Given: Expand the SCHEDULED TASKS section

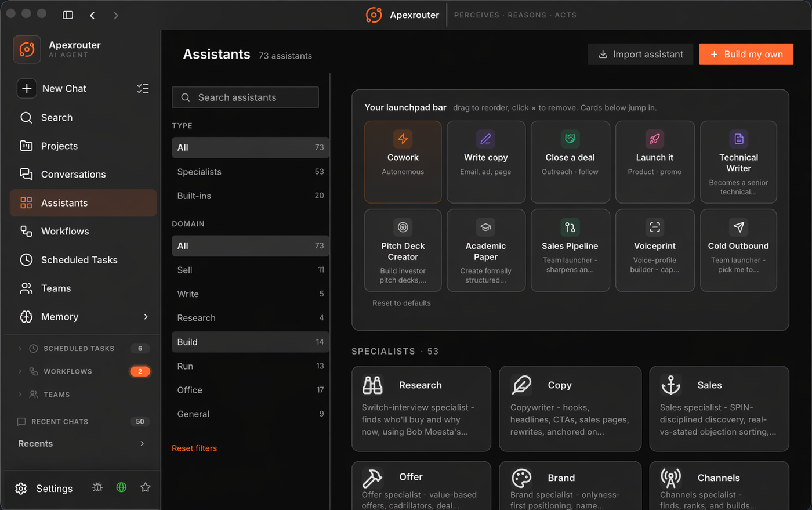Looking at the screenshot, I should [x=20, y=349].
